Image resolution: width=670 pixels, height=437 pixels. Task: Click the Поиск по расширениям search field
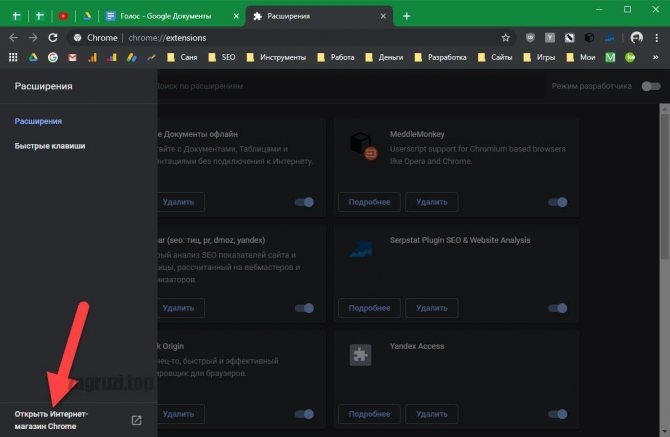point(350,86)
